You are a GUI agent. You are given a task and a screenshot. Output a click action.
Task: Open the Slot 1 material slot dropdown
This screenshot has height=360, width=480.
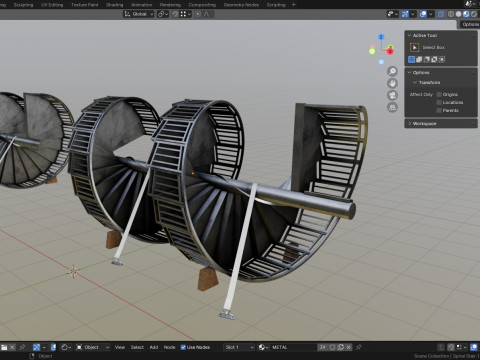239,347
